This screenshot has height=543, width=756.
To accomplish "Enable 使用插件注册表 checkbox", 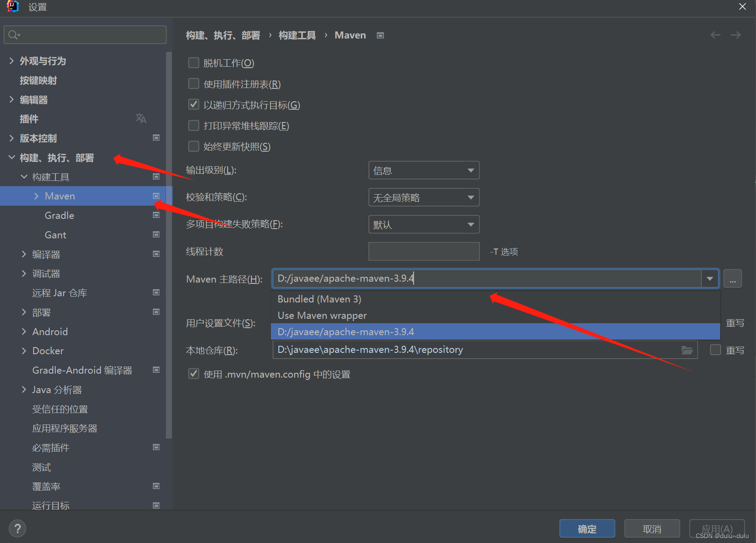I will 194,84.
